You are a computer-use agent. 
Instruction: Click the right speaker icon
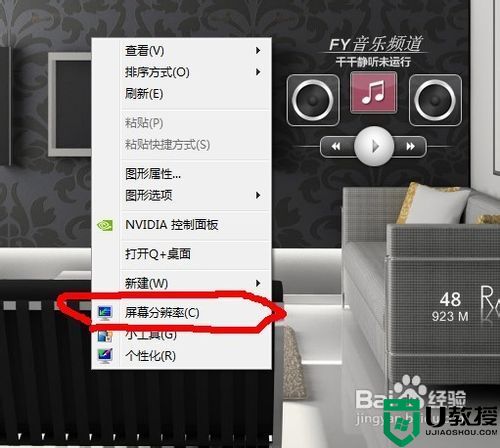point(435,100)
